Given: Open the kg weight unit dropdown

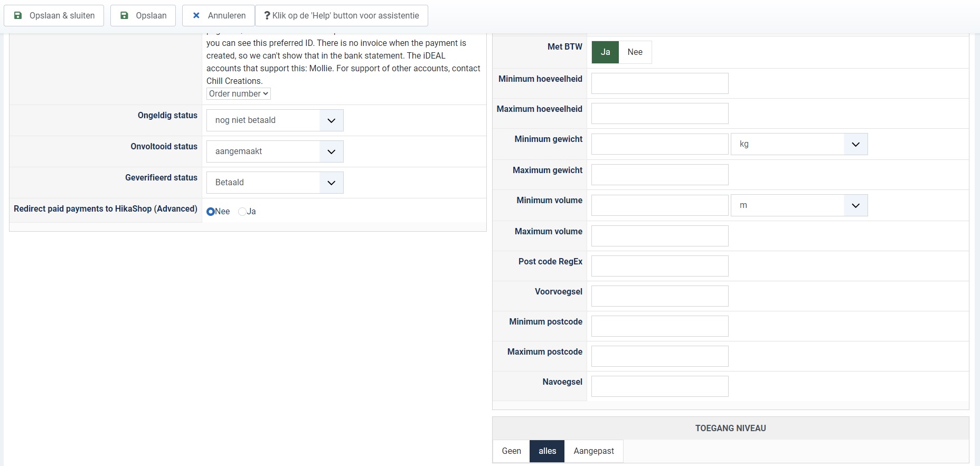Looking at the screenshot, I should pyautogui.click(x=799, y=144).
